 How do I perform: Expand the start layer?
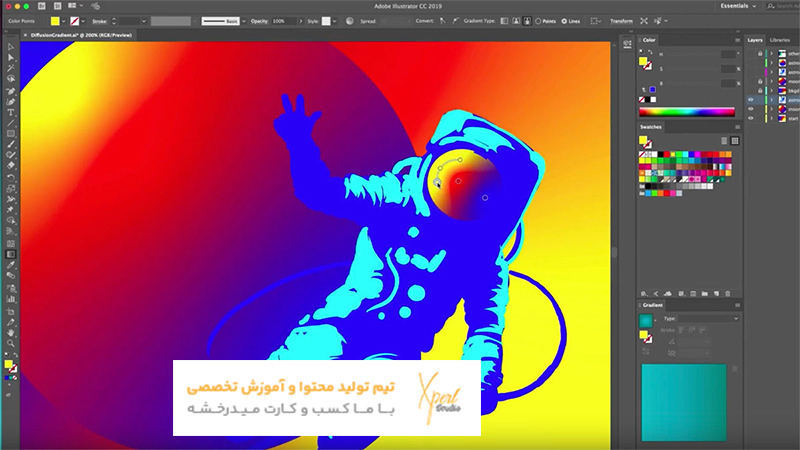tap(771, 118)
